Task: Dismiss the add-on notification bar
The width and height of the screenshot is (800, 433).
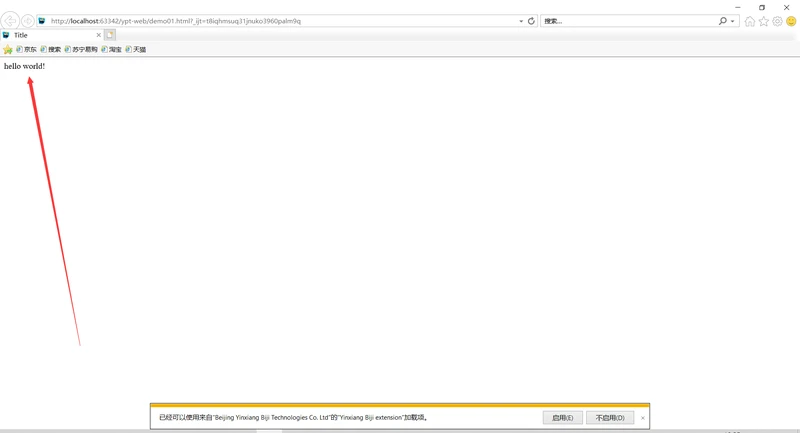Action: pos(642,418)
